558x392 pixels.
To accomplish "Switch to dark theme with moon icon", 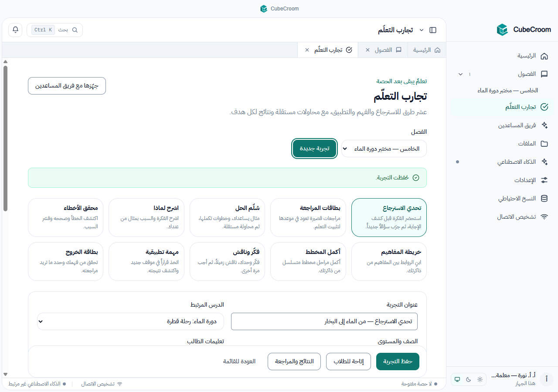I will pyautogui.click(x=469, y=379).
